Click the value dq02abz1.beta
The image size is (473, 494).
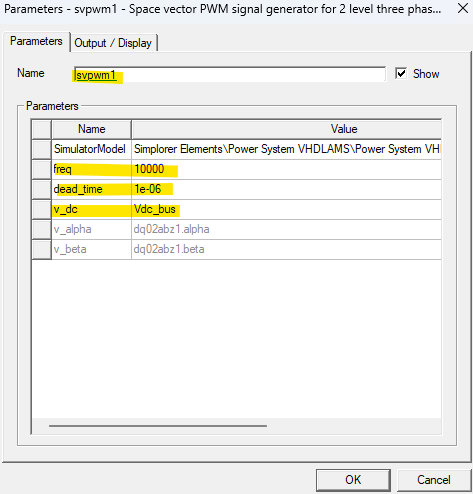click(x=286, y=249)
